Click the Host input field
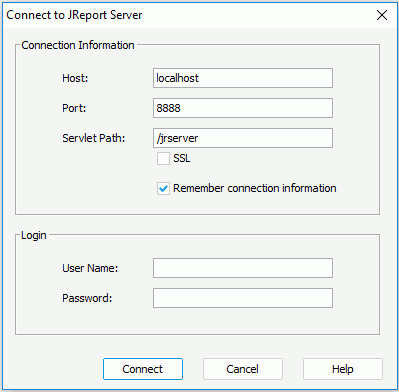The height and width of the screenshot is (392, 399). pos(243,78)
